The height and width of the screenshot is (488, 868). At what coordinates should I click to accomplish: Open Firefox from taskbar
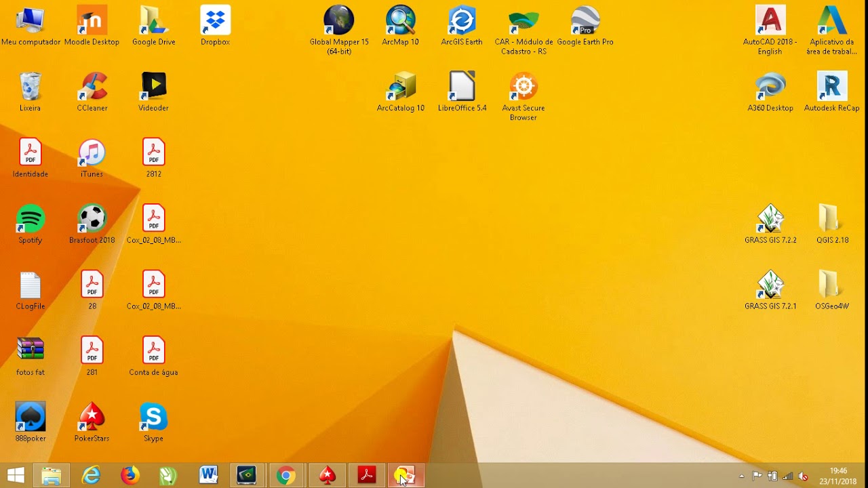130,476
